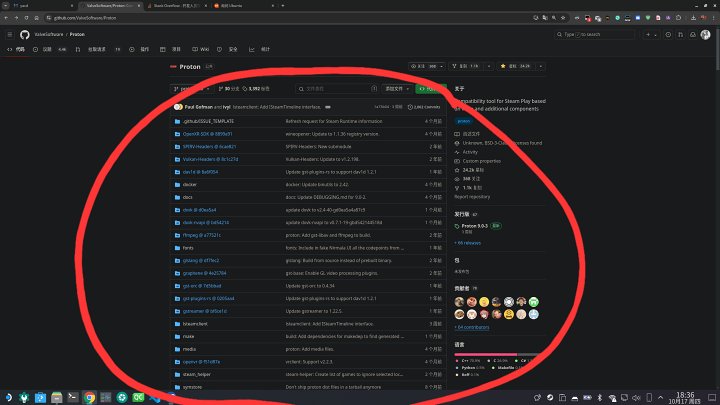Open Chrome from the taskbar

click(x=89, y=396)
